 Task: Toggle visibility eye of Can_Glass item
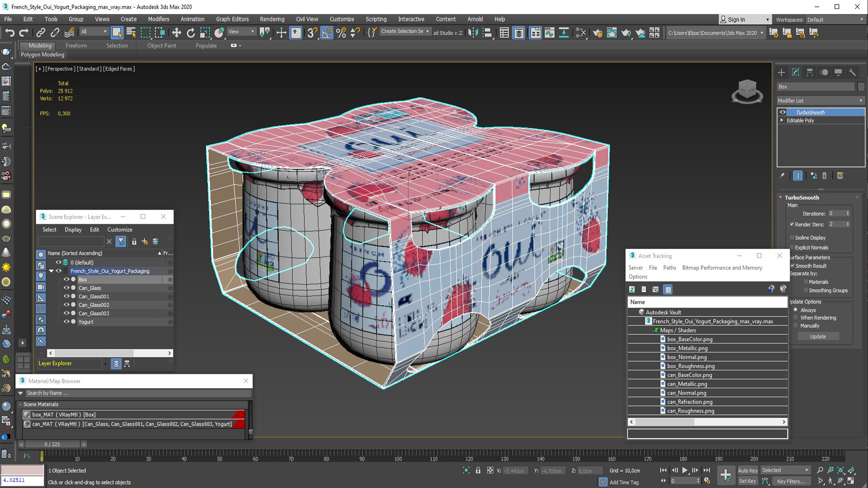pos(66,288)
